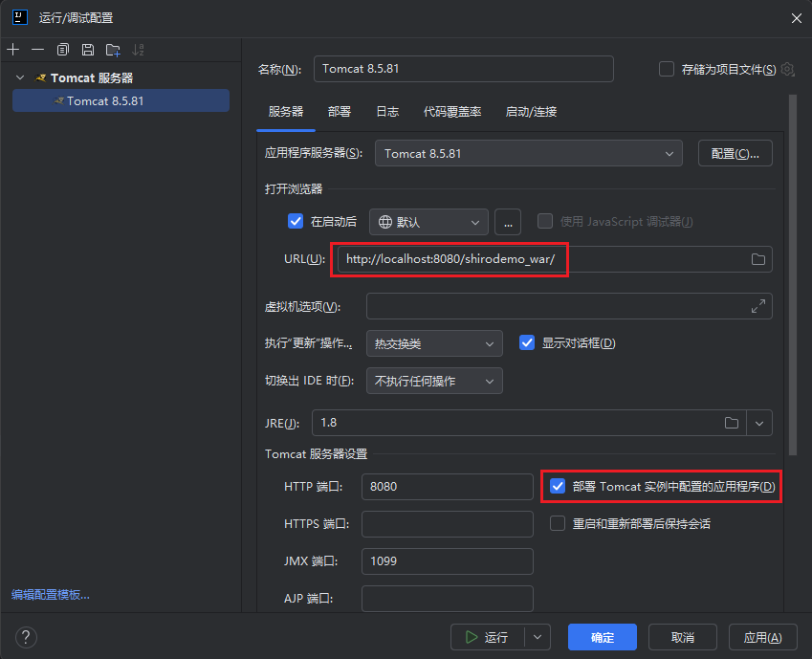Click the add new configuration plus icon
812x659 pixels.
pyautogui.click(x=12, y=50)
